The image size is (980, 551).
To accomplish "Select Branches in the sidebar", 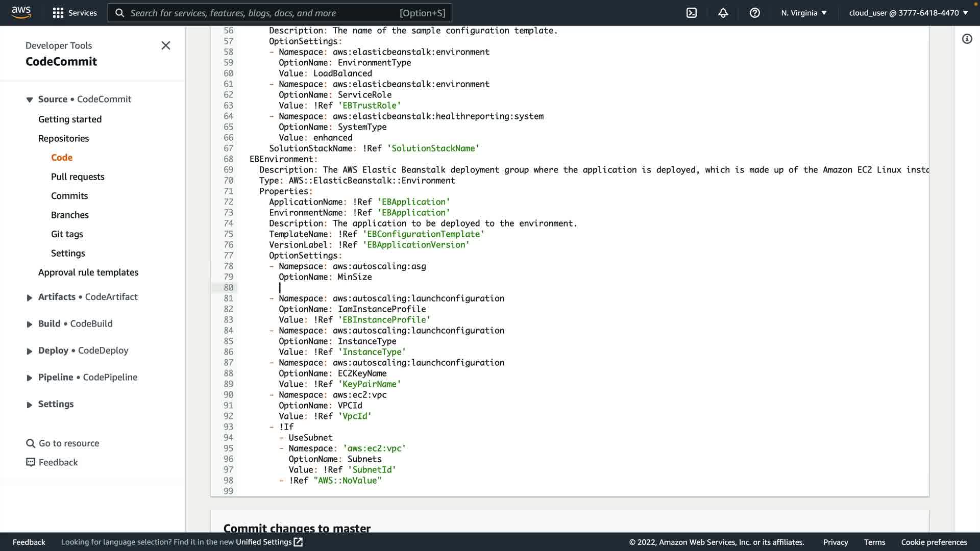I will pyautogui.click(x=70, y=215).
